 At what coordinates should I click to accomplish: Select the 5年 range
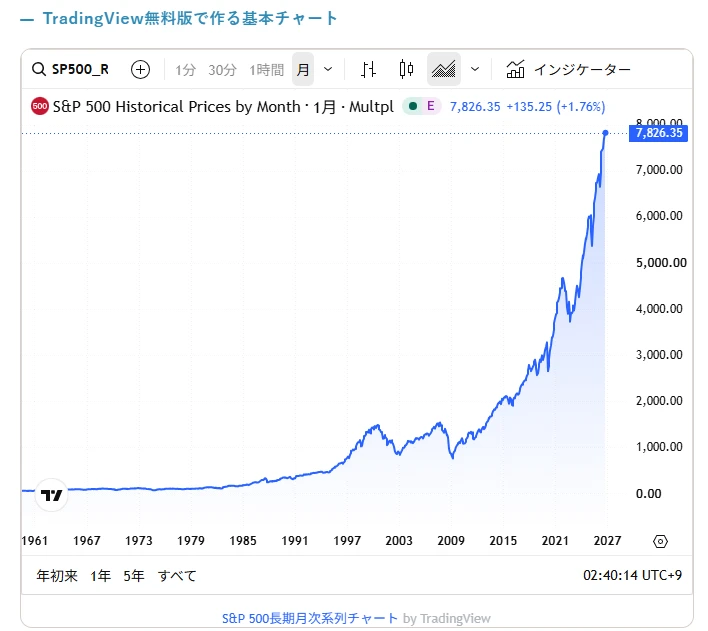pyautogui.click(x=134, y=576)
